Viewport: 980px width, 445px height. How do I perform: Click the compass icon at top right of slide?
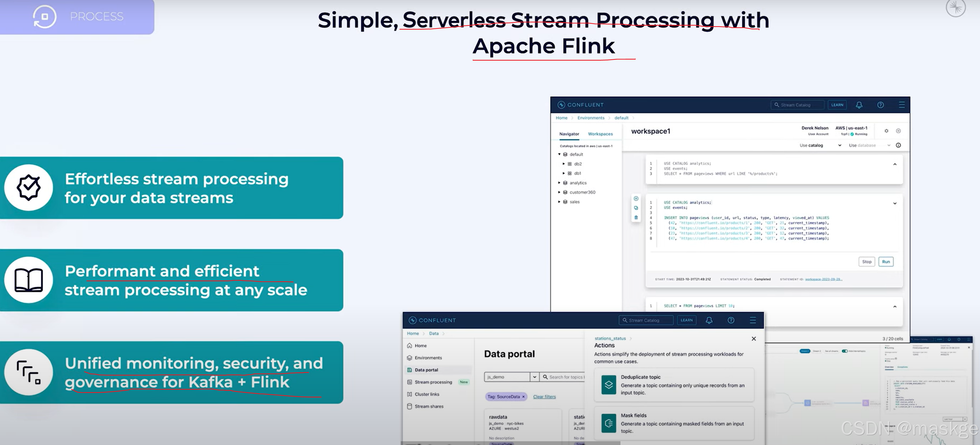[x=956, y=7]
